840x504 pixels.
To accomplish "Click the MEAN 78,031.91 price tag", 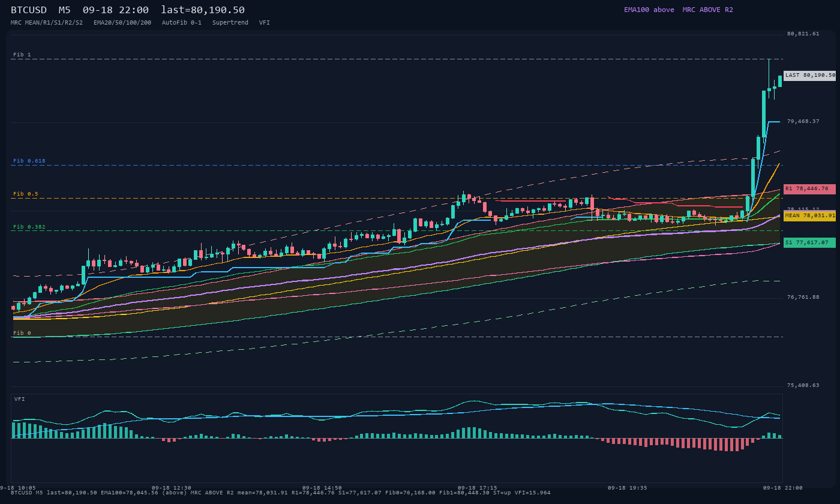I will 809,216.
